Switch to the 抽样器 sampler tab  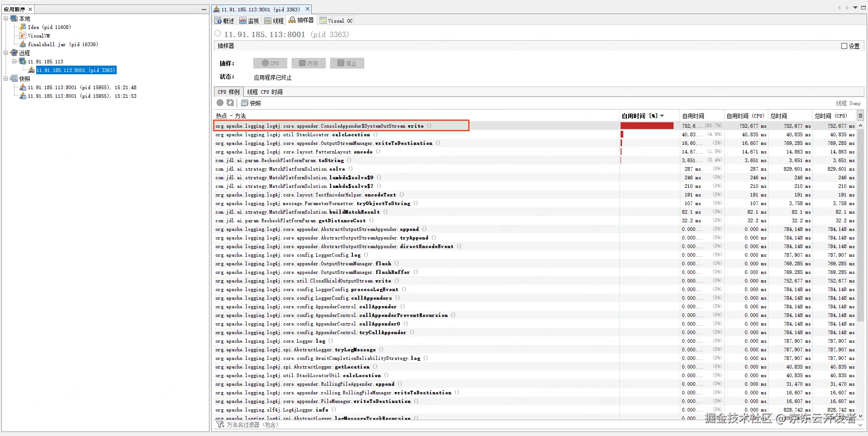[301, 20]
